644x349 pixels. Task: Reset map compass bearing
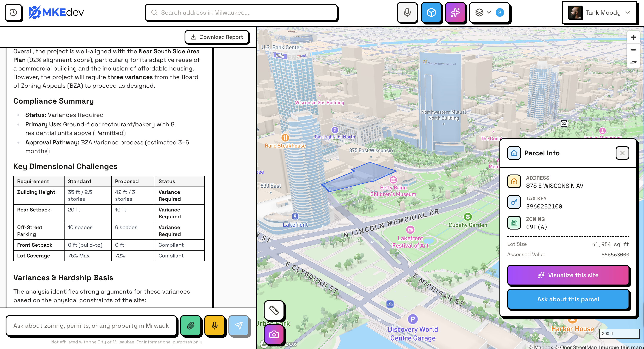(633, 62)
